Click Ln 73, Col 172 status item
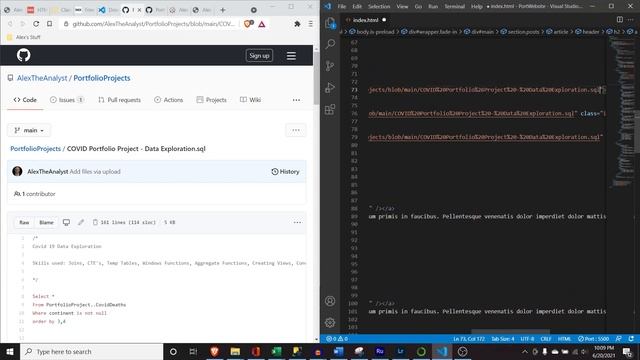Image resolution: width=640 pixels, height=360 pixels. tap(469, 339)
